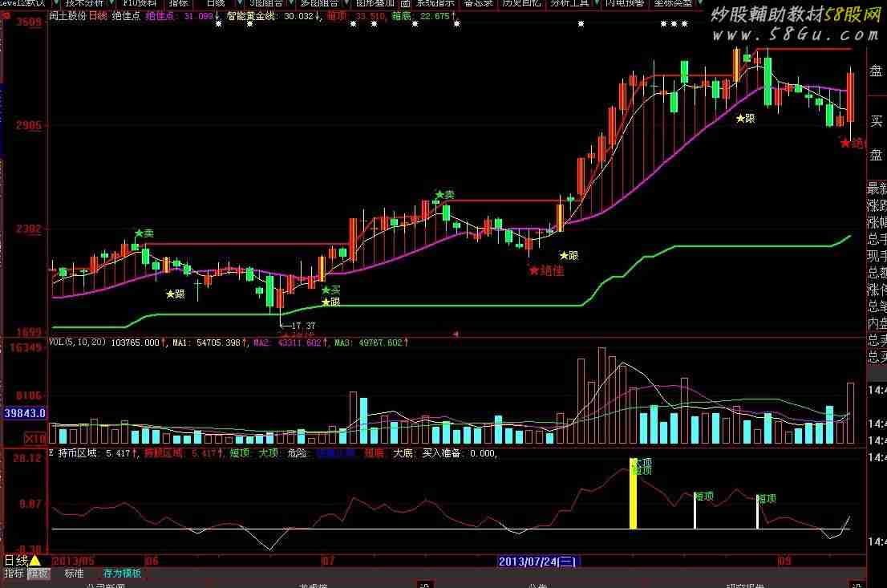Click the X10 volume scale label
887x588 pixels.
[34, 438]
